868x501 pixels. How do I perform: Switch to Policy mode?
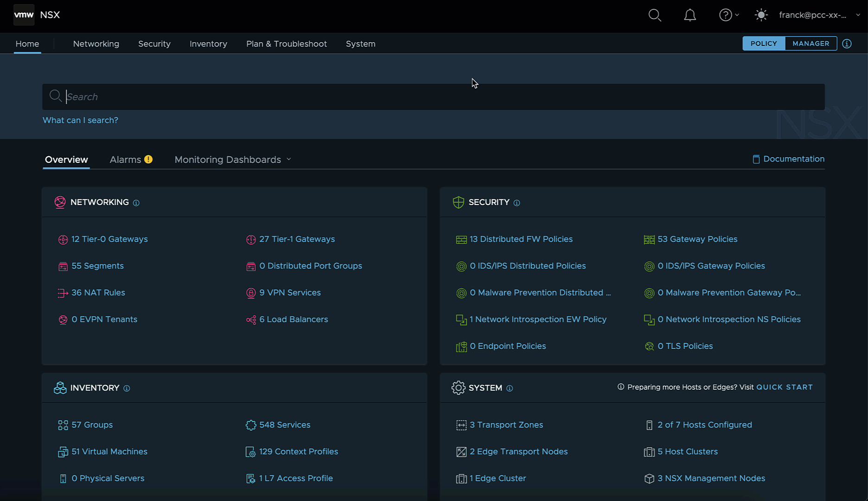[x=763, y=44]
